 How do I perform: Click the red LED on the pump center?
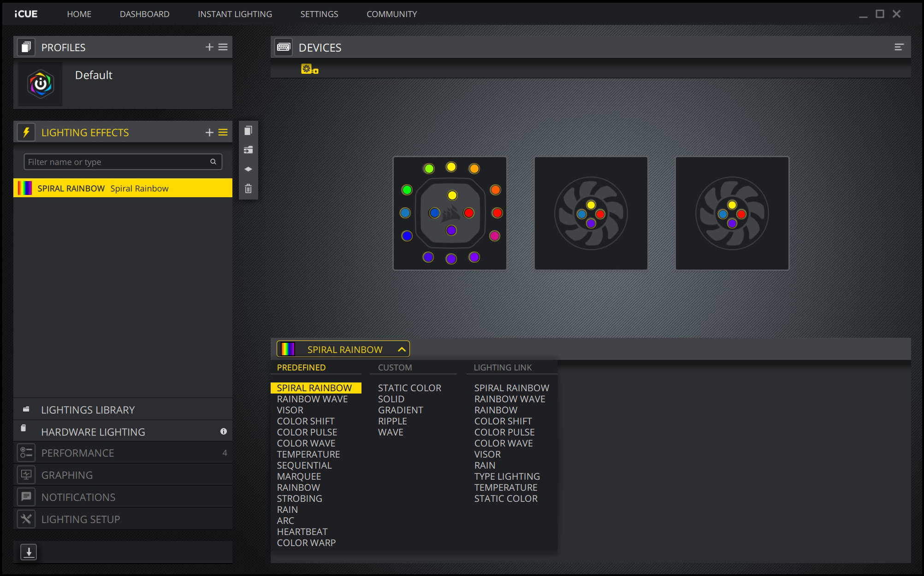tap(468, 213)
